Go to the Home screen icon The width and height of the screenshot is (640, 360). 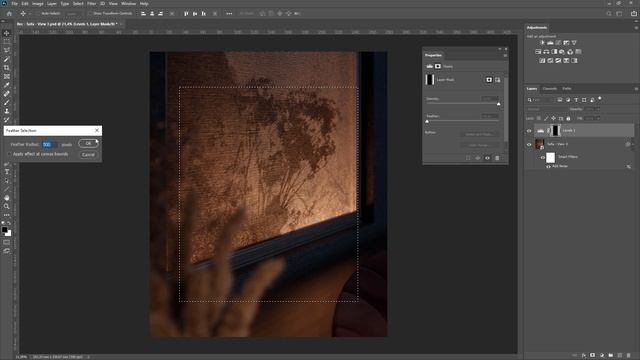9,13
